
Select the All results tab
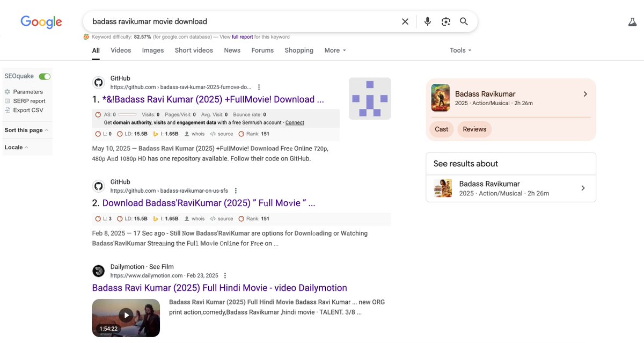tap(96, 50)
